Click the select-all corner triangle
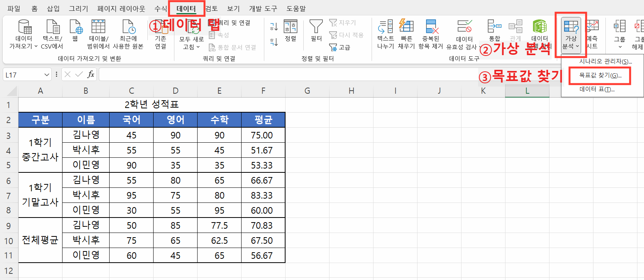Image resolution: width=644 pixels, height=280 pixels. point(12,91)
